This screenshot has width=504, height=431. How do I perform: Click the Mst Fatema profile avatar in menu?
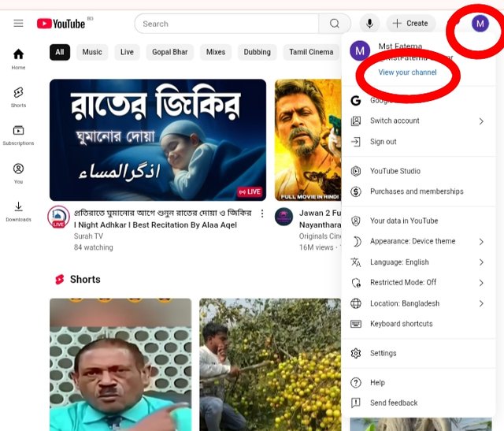360,50
